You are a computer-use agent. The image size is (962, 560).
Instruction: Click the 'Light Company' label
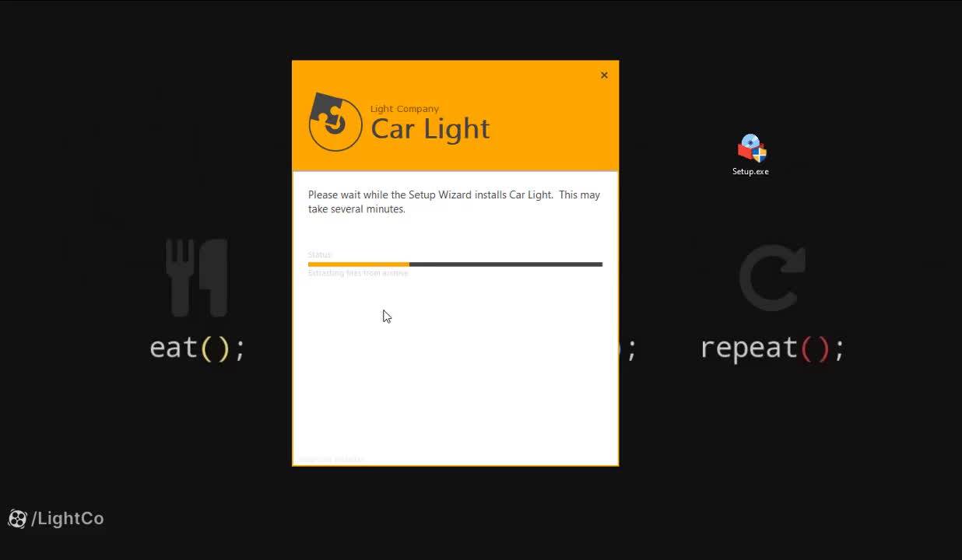pyautogui.click(x=405, y=109)
